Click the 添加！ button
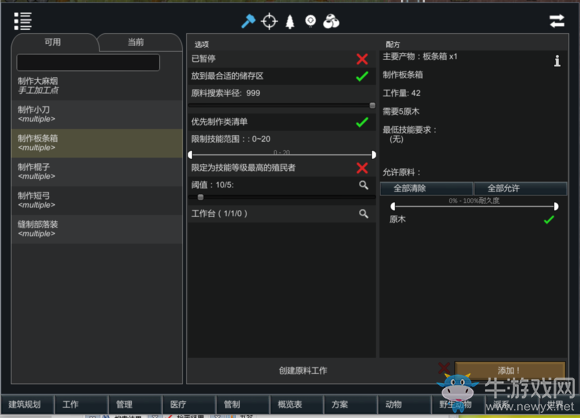The height and width of the screenshot is (418, 580). click(509, 370)
